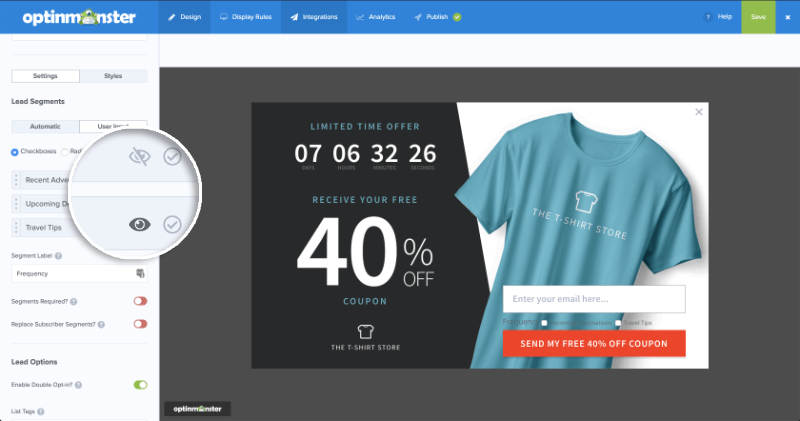Click the Segments Required help icon
The image size is (800, 421).
pyautogui.click(x=73, y=302)
